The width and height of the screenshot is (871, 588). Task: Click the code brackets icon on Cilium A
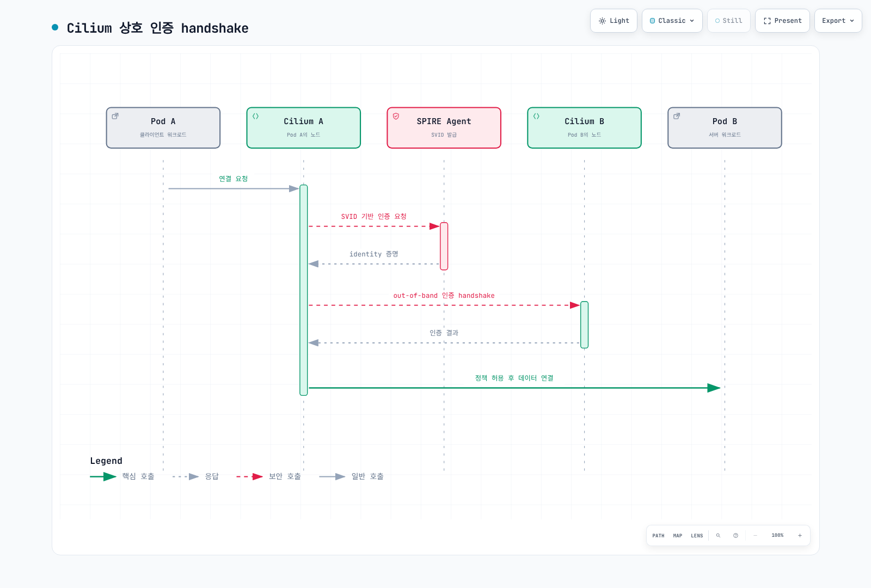256,116
